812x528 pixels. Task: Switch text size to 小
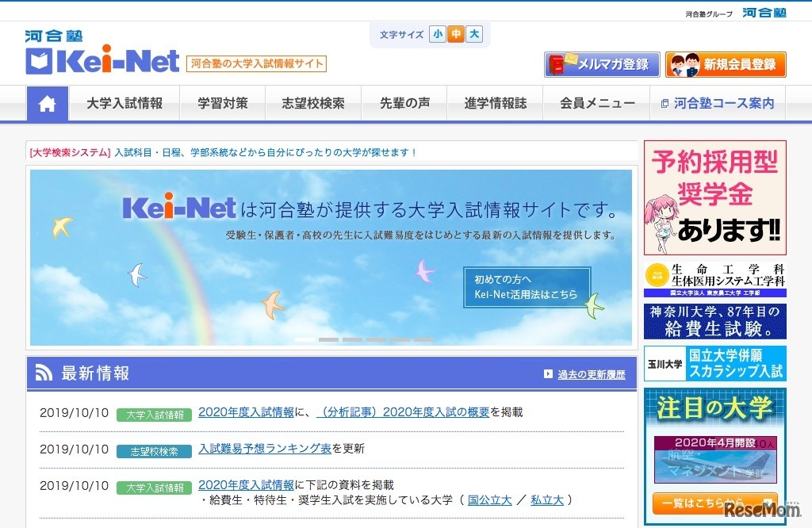(438, 35)
